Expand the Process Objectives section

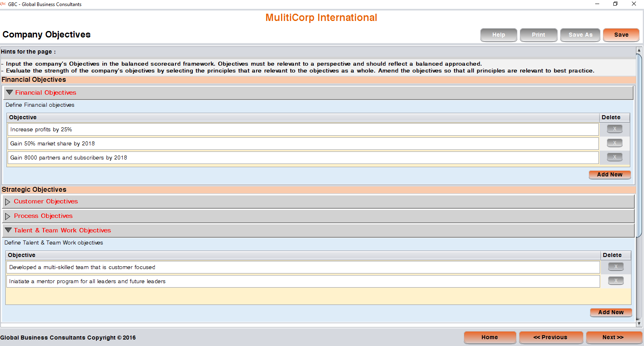click(x=8, y=216)
